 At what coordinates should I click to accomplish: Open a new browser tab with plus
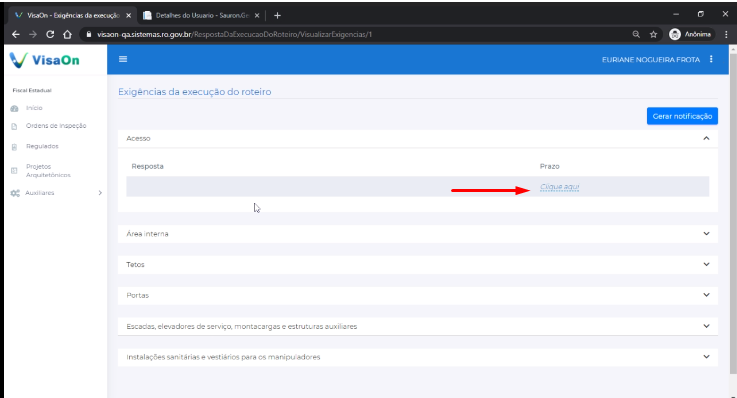click(277, 16)
